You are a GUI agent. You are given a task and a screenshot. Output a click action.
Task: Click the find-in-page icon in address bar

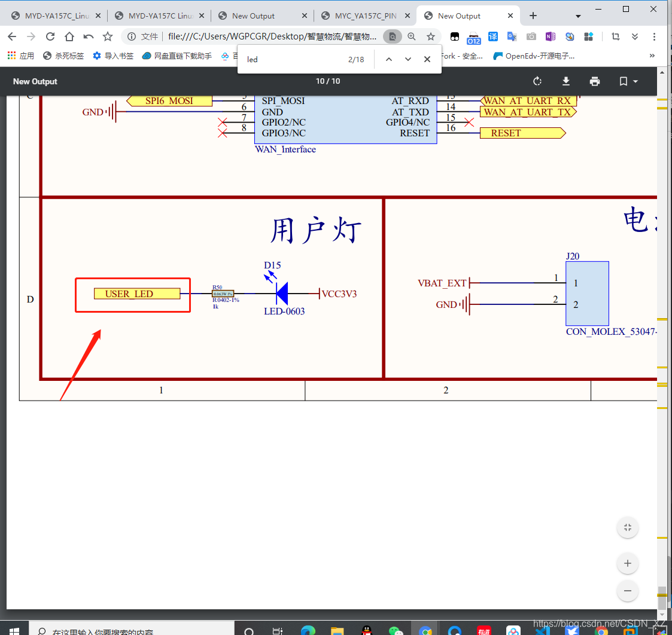392,37
